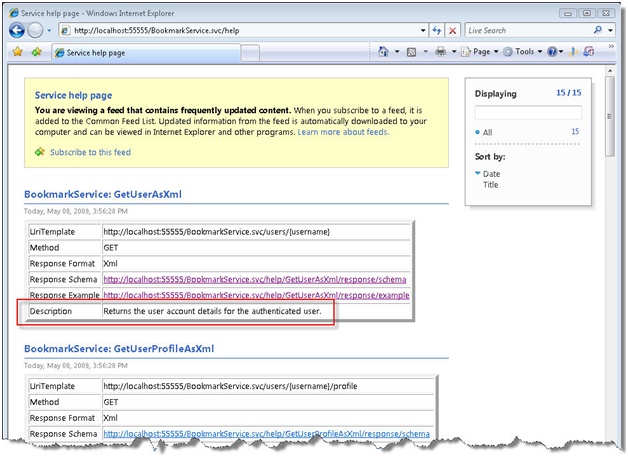This screenshot has height=459, width=628.
Task: Click the UriTemplate users/{username}/profile cell
Action: [268, 386]
